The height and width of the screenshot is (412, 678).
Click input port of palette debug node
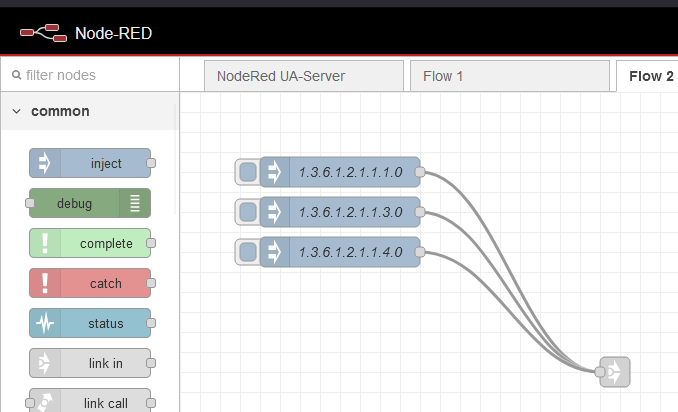point(29,203)
